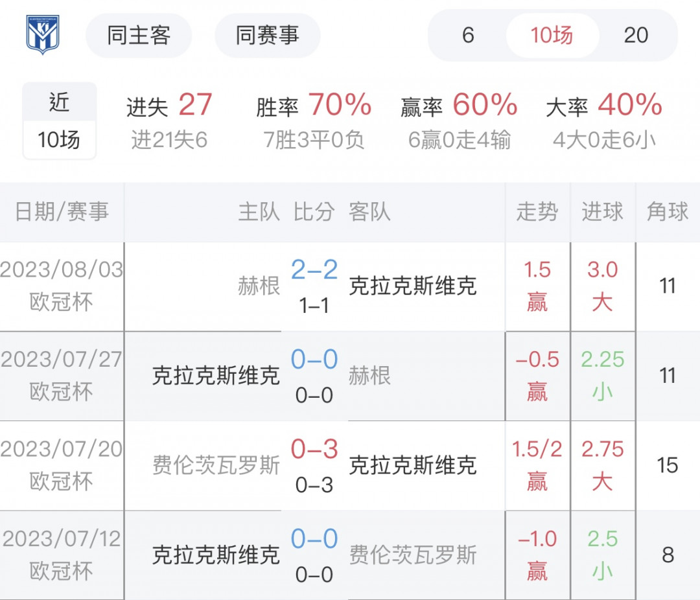
Task: Click the -1.0 赢 handicap cell
Action: pos(537,555)
